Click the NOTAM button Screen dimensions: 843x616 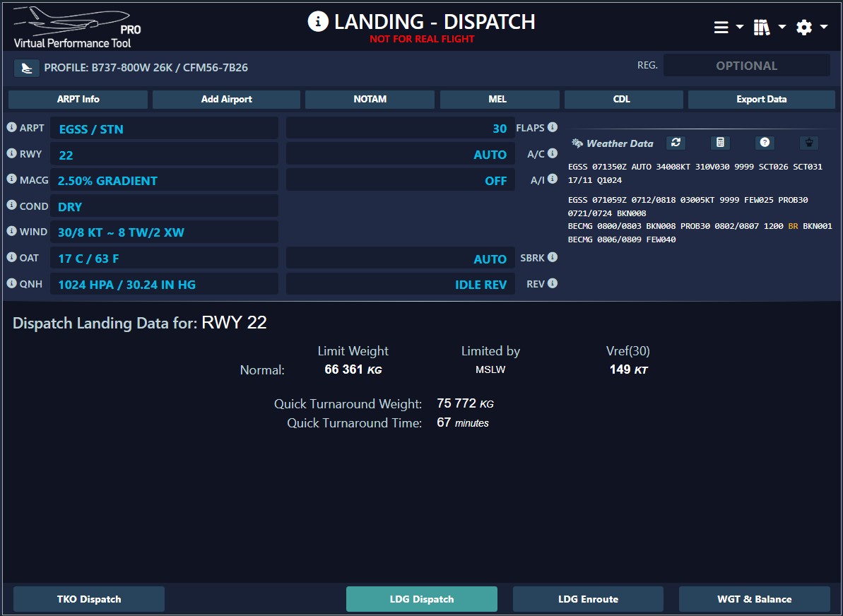(x=370, y=99)
